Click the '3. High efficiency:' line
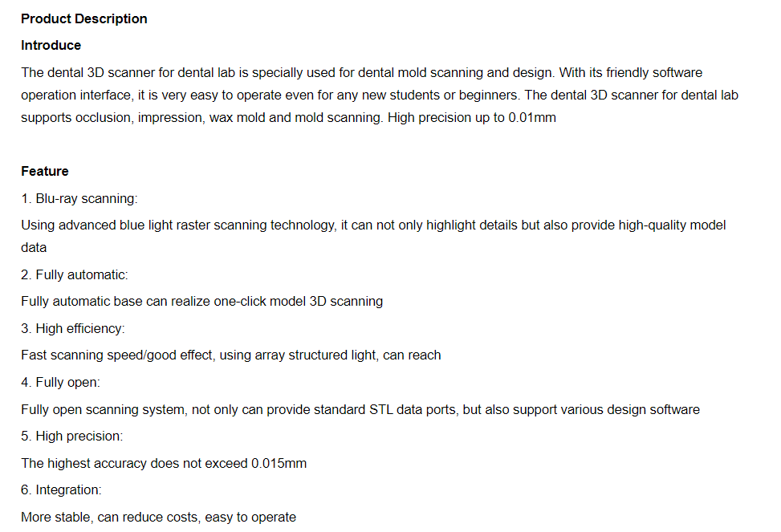The height and width of the screenshot is (532, 781). click(x=73, y=329)
